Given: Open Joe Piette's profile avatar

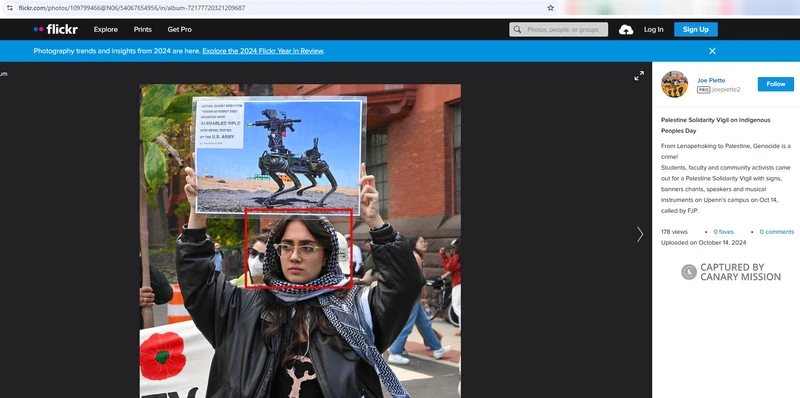Looking at the screenshot, I should (674, 84).
